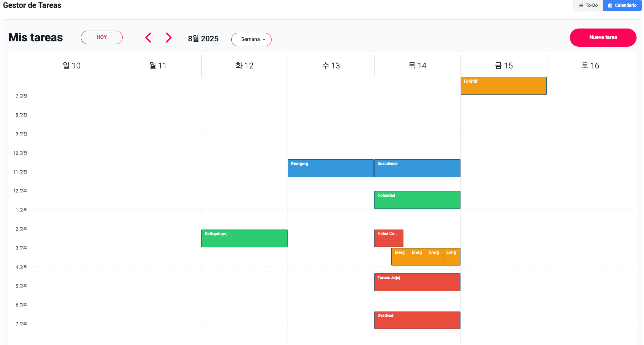644x345 pixels.
Task: Switch to the To-Do list view
Action: (x=588, y=5)
